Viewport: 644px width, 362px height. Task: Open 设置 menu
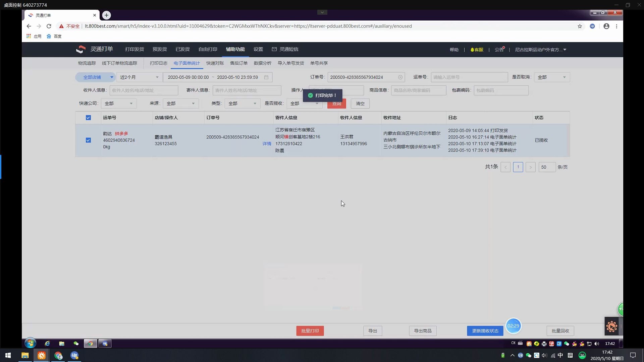[x=258, y=49]
